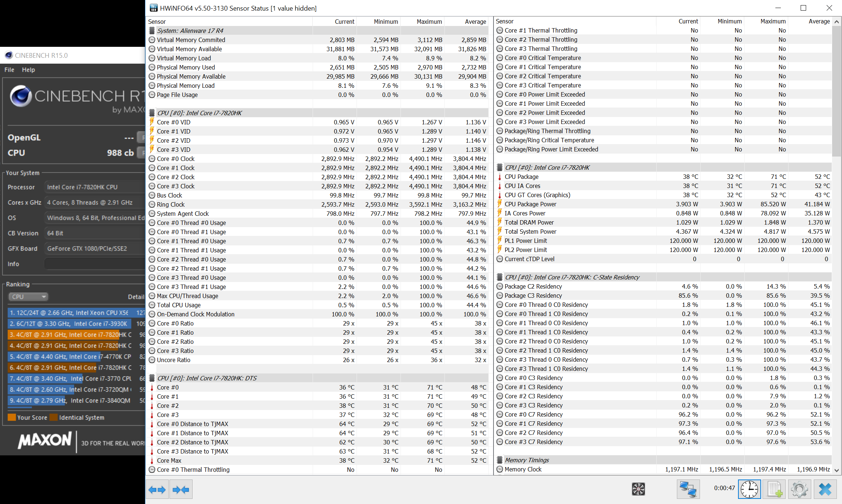842x504 pixels.
Task: Click the HWiNFO64 title bar app icon
Action: click(153, 8)
